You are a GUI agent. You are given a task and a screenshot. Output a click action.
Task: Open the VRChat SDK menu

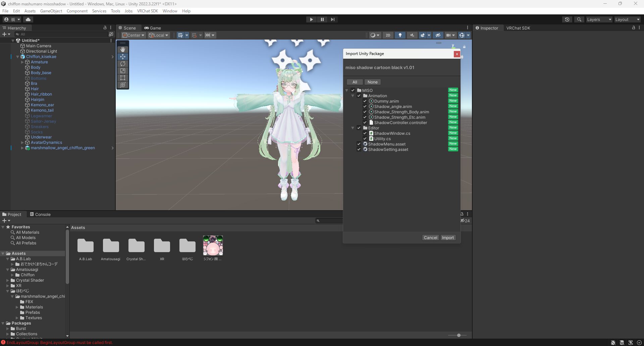point(147,11)
